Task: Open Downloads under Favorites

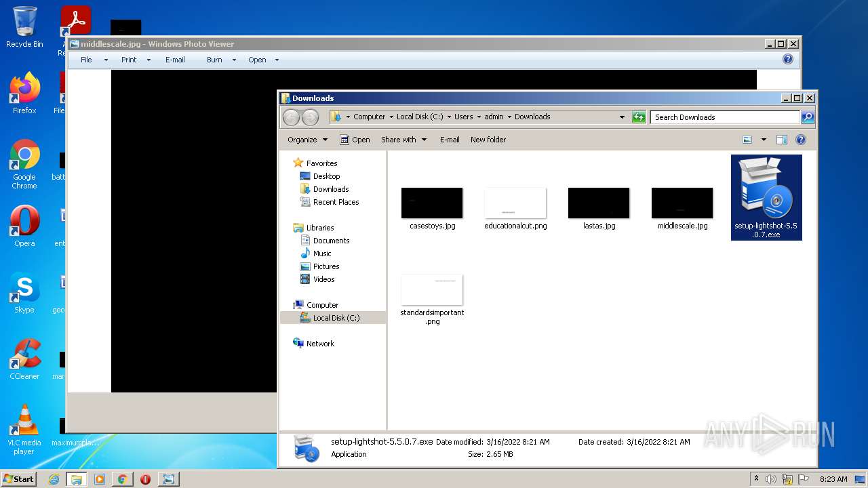Action: pyautogui.click(x=331, y=189)
